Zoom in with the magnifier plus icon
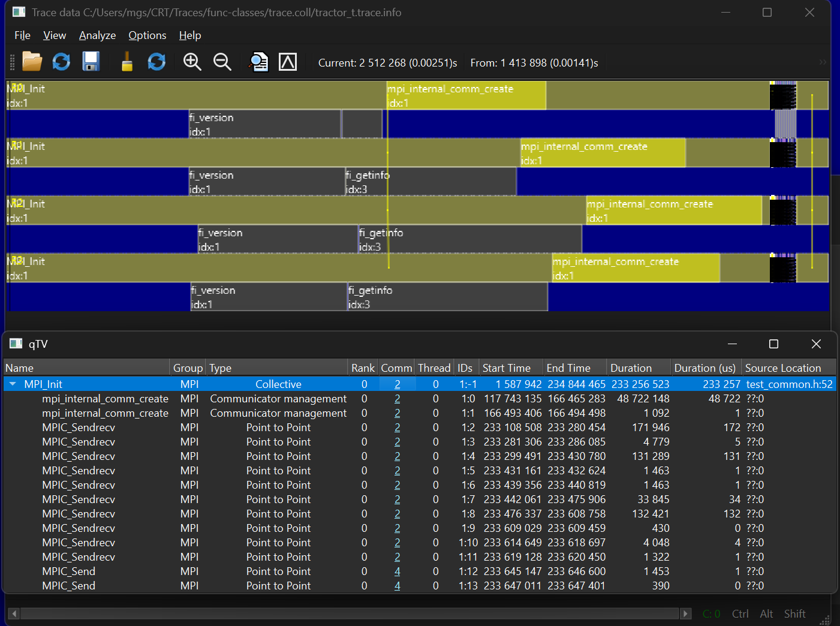The height and width of the screenshot is (626, 840). point(192,62)
